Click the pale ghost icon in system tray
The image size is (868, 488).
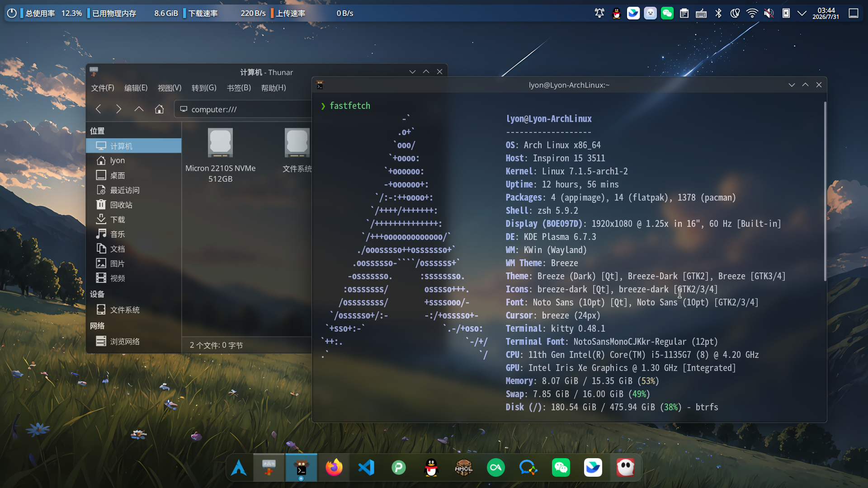(x=650, y=13)
